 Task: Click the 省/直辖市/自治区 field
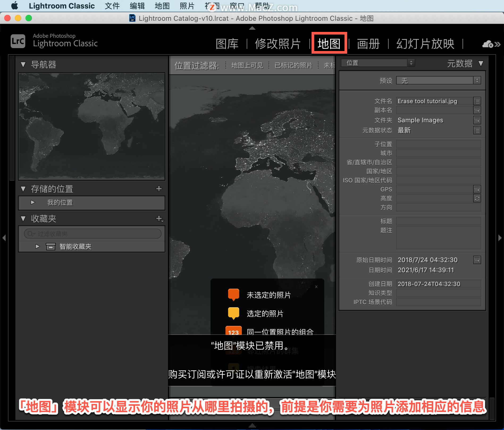438,162
